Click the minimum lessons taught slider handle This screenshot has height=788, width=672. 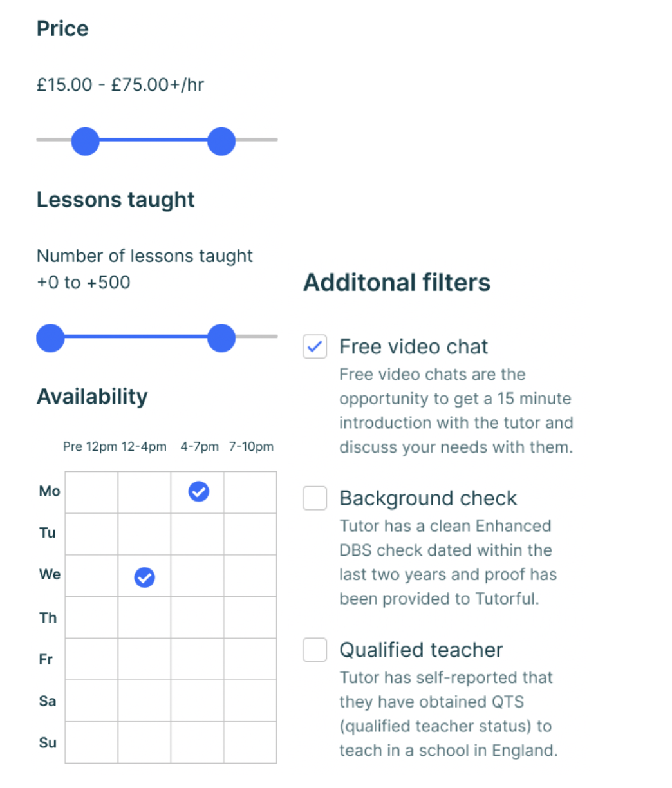point(50,338)
